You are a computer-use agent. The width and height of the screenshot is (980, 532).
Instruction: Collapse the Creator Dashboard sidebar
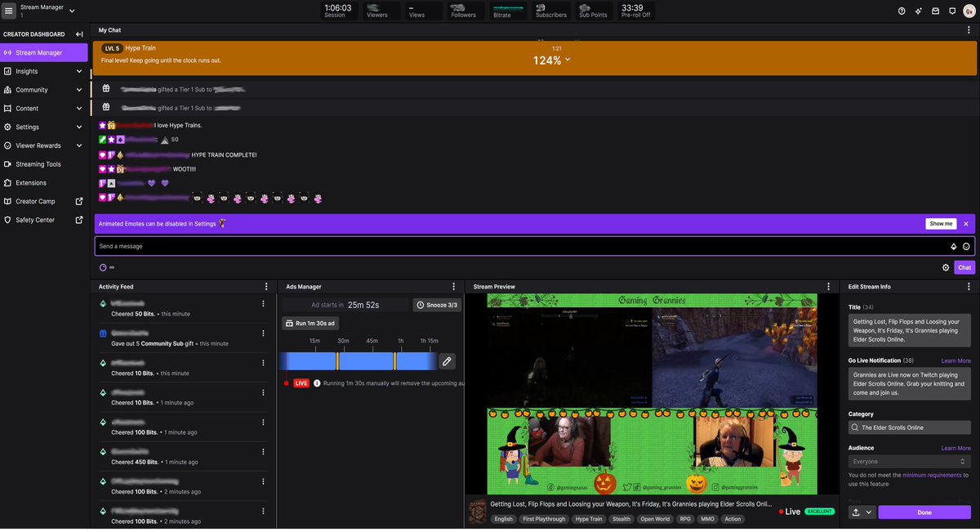(78, 34)
